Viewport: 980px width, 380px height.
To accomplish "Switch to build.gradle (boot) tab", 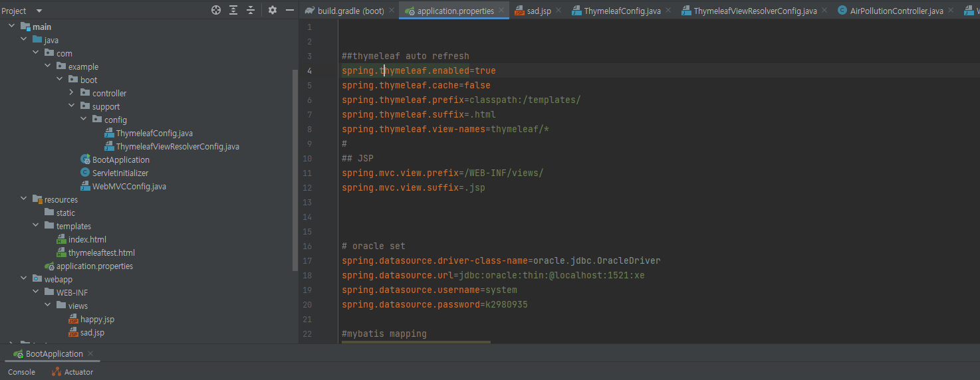I will coord(350,11).
